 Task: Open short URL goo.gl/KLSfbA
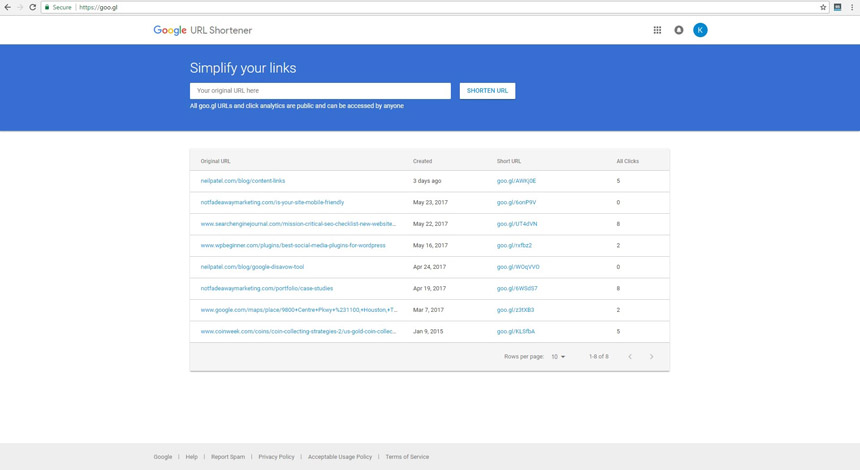tap(516, 331)
